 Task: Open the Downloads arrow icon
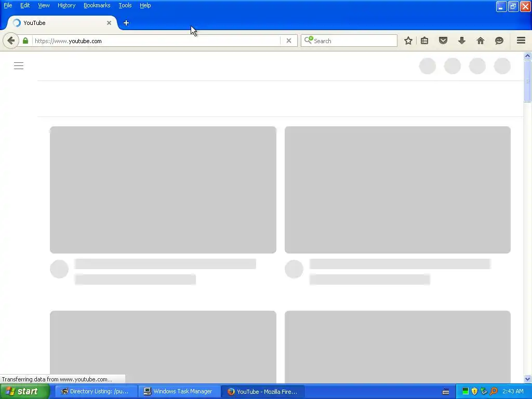(462, 41)
